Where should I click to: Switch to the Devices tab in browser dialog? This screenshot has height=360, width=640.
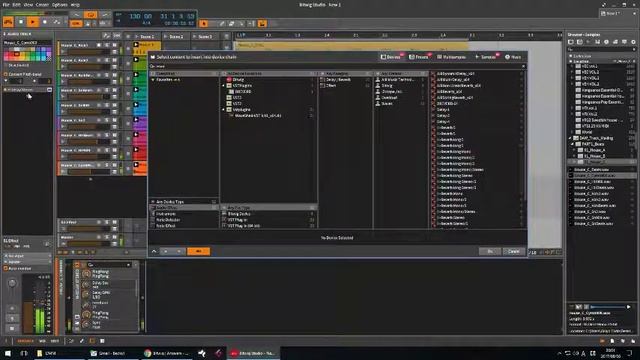pyautogui.click(x=391, y=57)
